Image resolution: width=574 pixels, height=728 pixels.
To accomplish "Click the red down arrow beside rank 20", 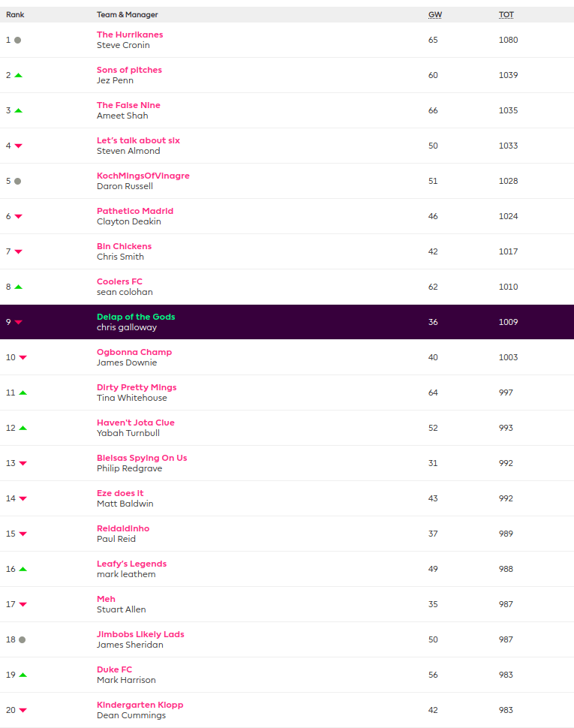I will pyautogui.click(x=23, y=711).
